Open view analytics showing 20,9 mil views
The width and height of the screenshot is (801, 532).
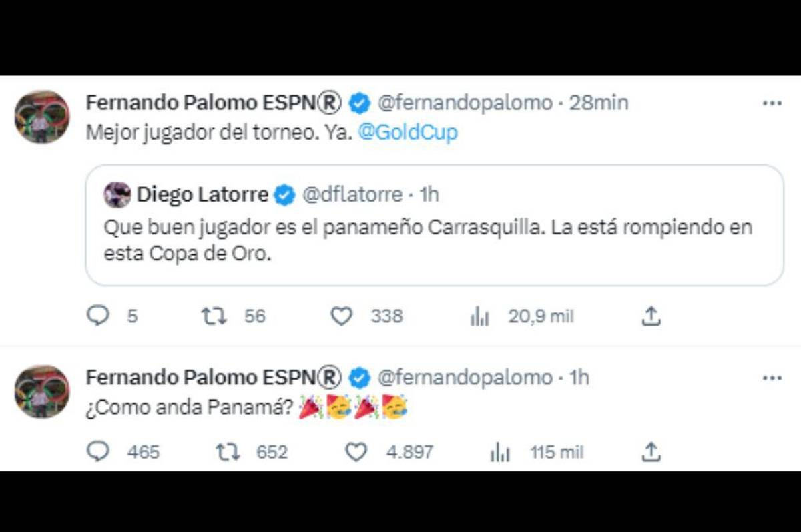tap(479, 316)
